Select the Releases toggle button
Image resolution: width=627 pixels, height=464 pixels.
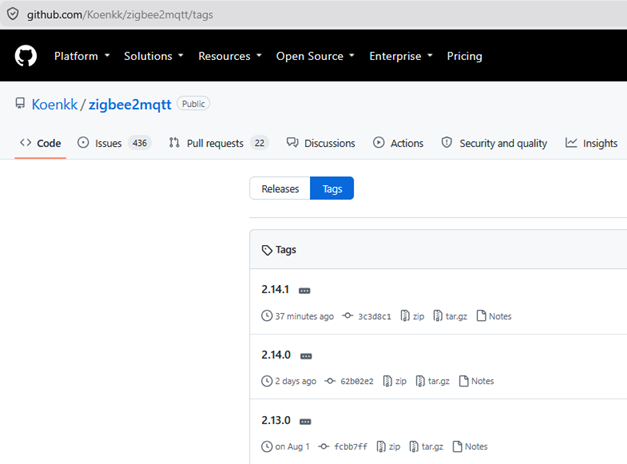(280, 188)
